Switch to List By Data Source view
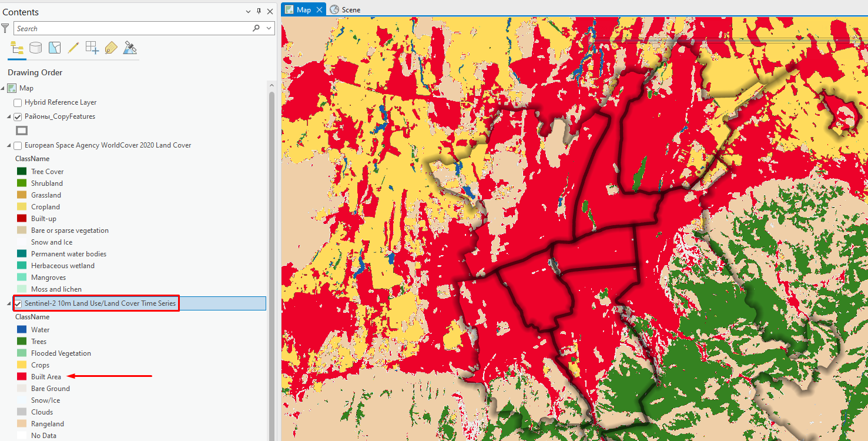868x441 pixels. click(x=36, y=48)
